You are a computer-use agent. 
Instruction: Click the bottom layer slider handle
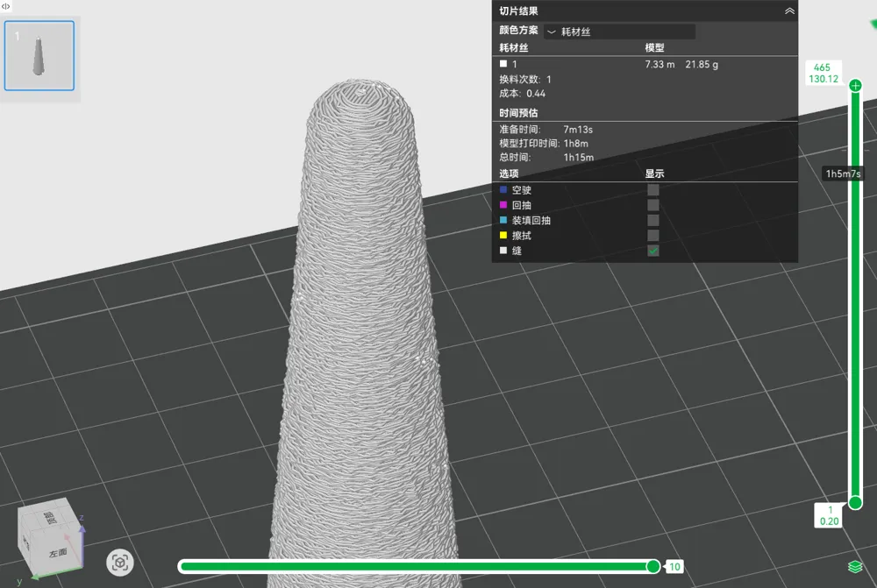855,503
